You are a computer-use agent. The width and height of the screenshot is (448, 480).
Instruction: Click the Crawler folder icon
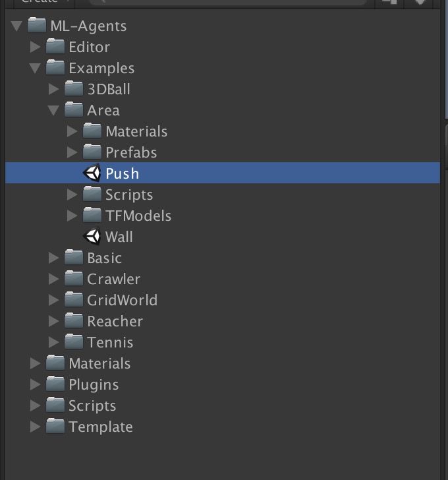coord(74,278)
